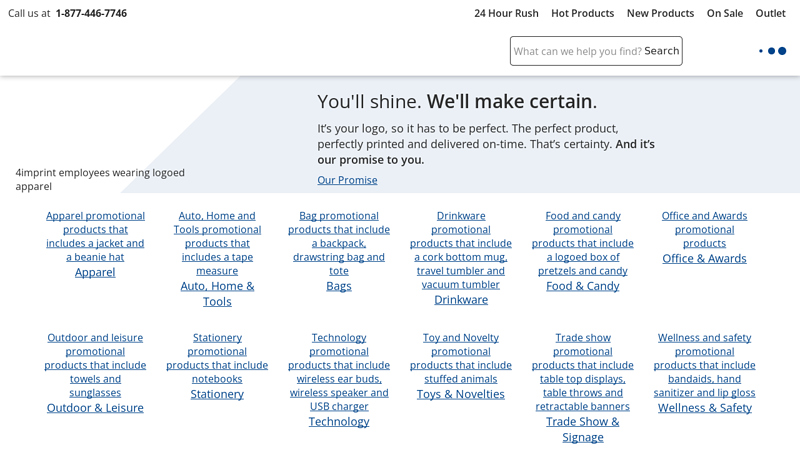The width and height of the screenshot is (800, 450).
Task: Open Outdoor & Leisure category
Action: pos(95,408)
